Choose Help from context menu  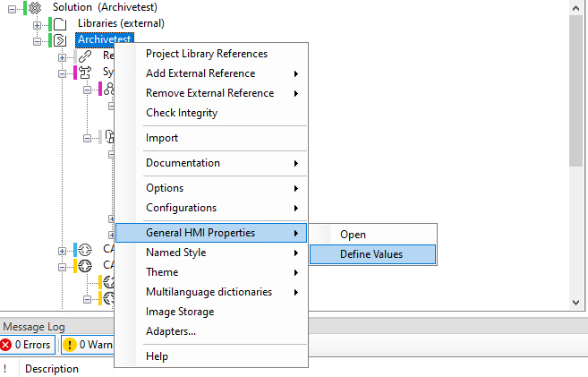pos(211,356)
